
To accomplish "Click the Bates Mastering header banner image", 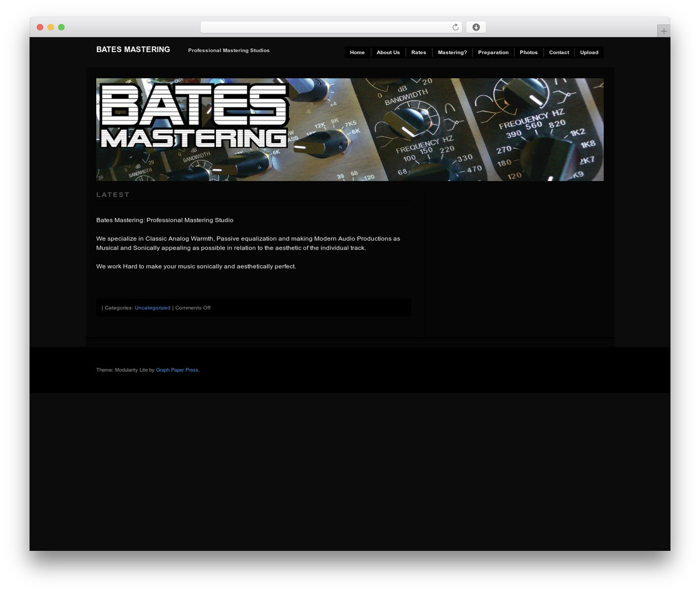I will (x=350, y=130).
